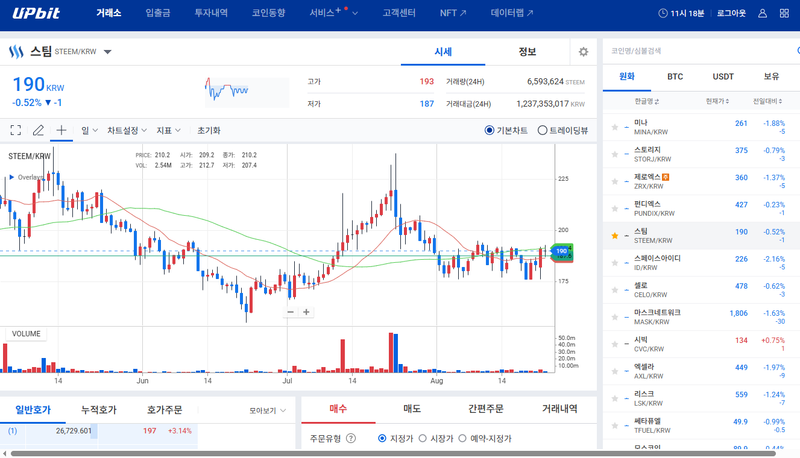This screenshot has width=800, height=458.
Task: Open 모아보기 dropdown
Action: coord(267,410)
